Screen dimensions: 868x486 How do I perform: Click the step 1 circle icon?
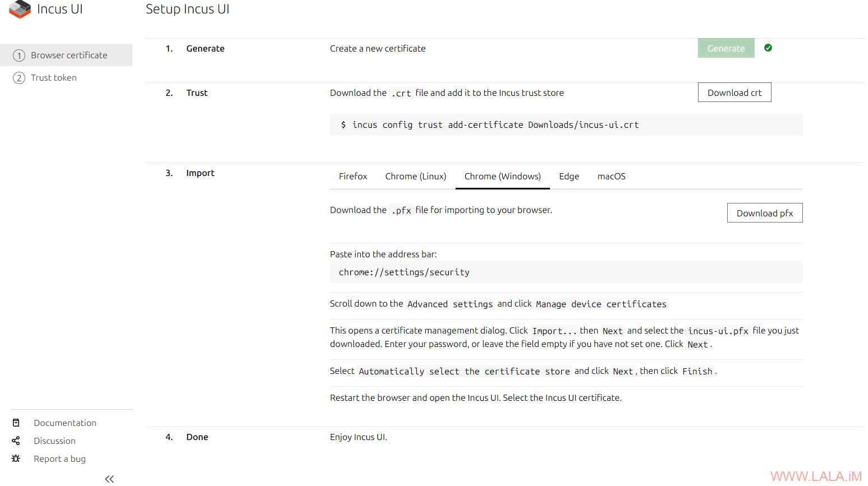pos(19,55)
